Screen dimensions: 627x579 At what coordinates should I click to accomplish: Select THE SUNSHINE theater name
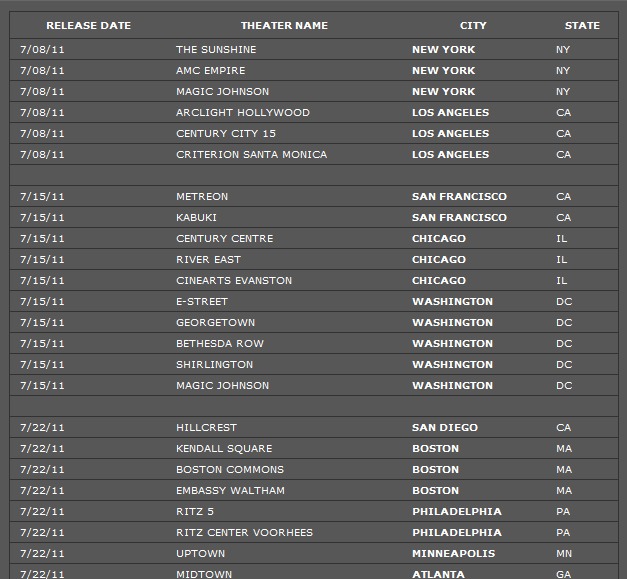pyautogui.click(x=216, y=50)
